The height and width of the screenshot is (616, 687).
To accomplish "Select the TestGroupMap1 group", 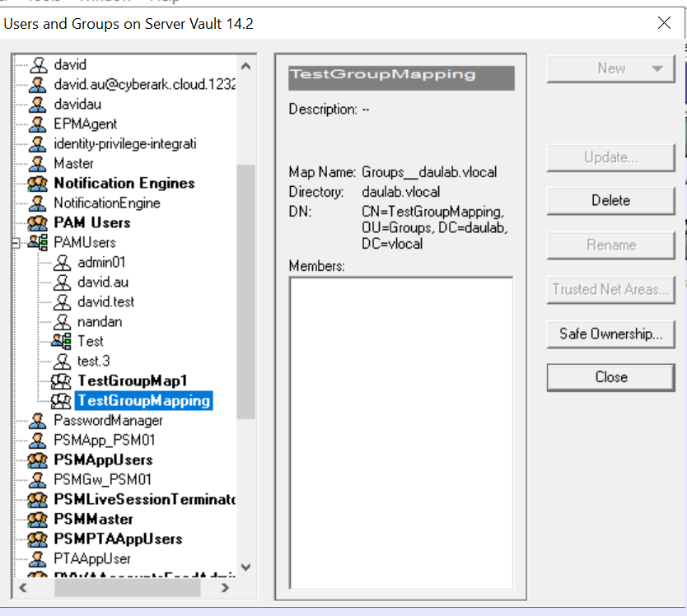I will tap(133, 380).
